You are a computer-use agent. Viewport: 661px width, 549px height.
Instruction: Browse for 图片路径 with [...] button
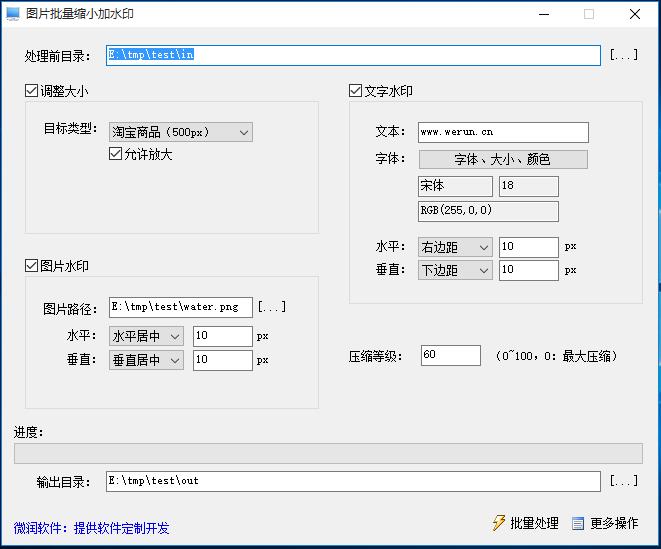click(x=272, y=307)
